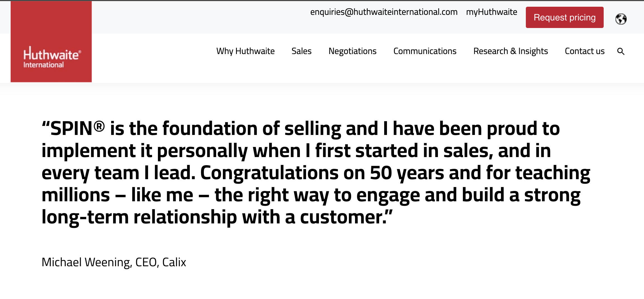Open the myHuthwaite portal link
644x299 pixels.
[491, 12]
